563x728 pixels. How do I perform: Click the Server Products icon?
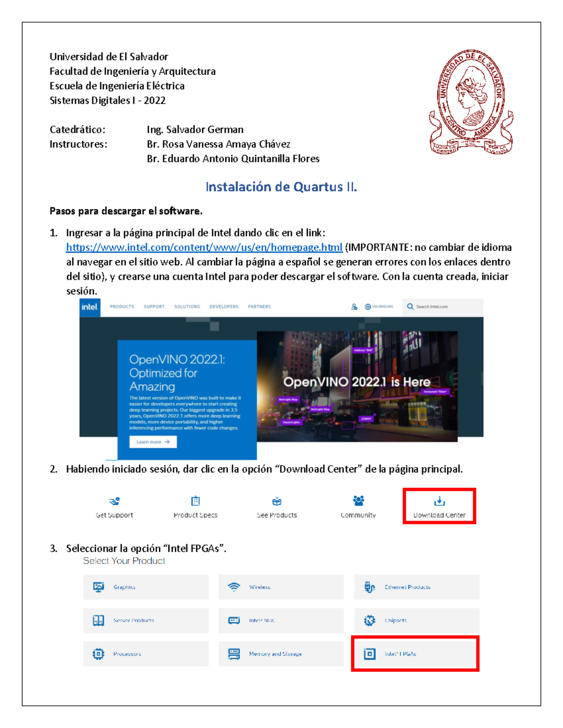pos(98,620)
